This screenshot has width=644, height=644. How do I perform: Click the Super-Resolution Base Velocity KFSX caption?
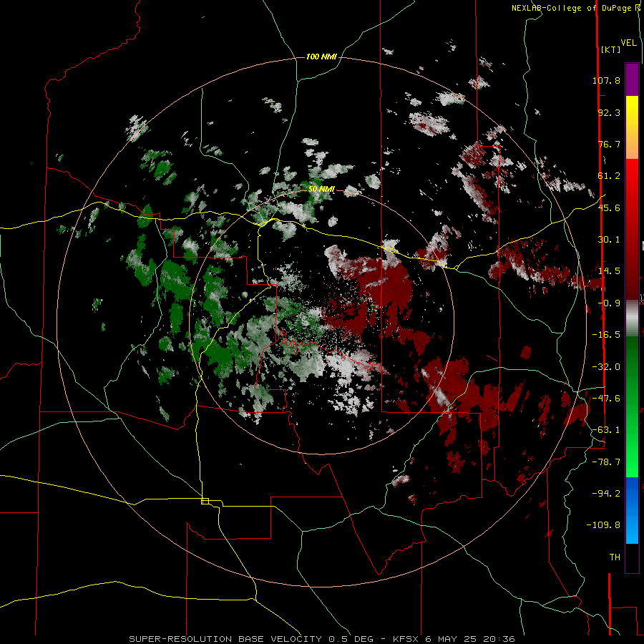pos(322,639)
